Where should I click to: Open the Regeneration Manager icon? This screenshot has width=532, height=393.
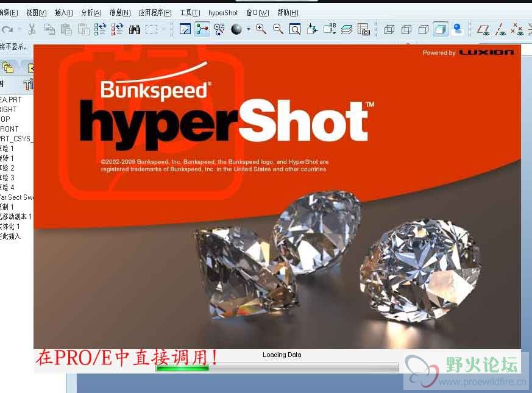(118, 29)
